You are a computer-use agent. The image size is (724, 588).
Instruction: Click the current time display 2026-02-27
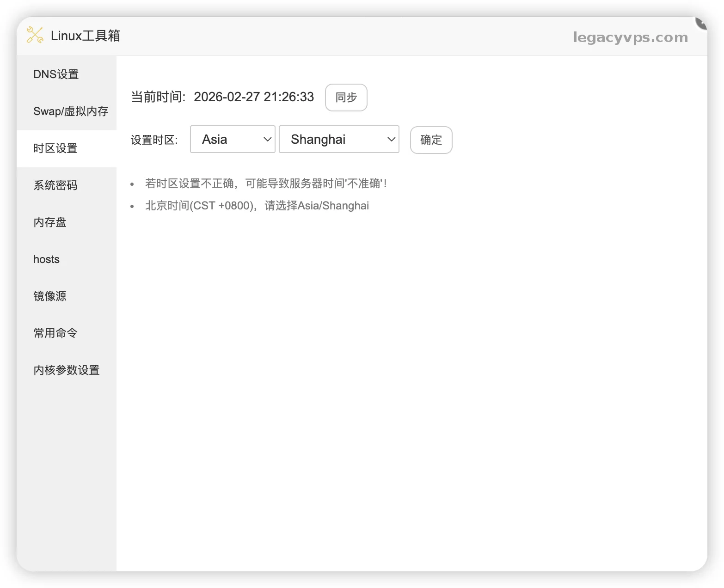tap(254, 97)
